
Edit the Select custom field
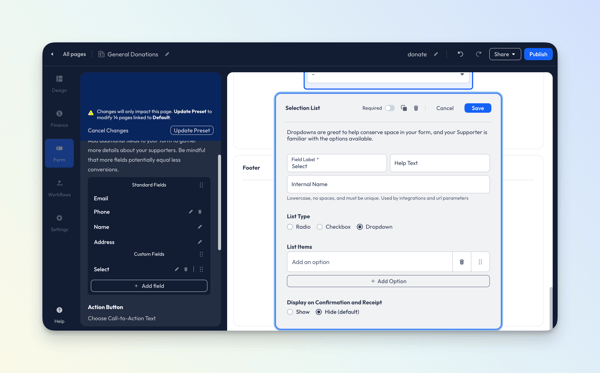[x=176, y=269]
